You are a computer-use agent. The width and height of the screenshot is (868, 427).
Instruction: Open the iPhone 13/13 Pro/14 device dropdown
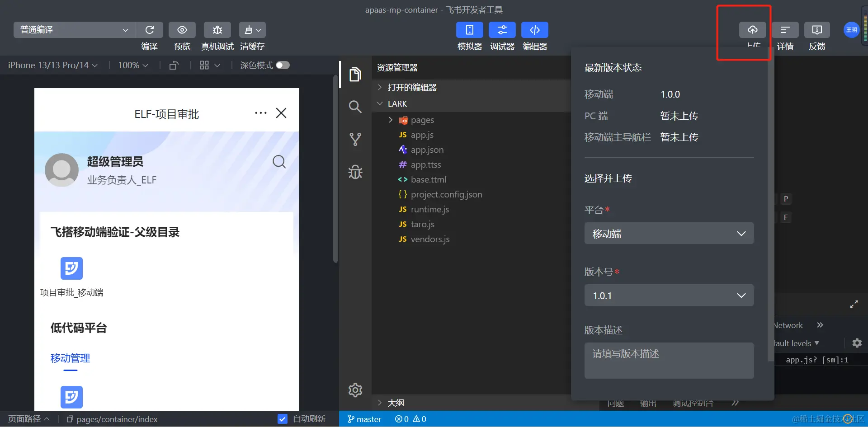(x=52, y=65)
